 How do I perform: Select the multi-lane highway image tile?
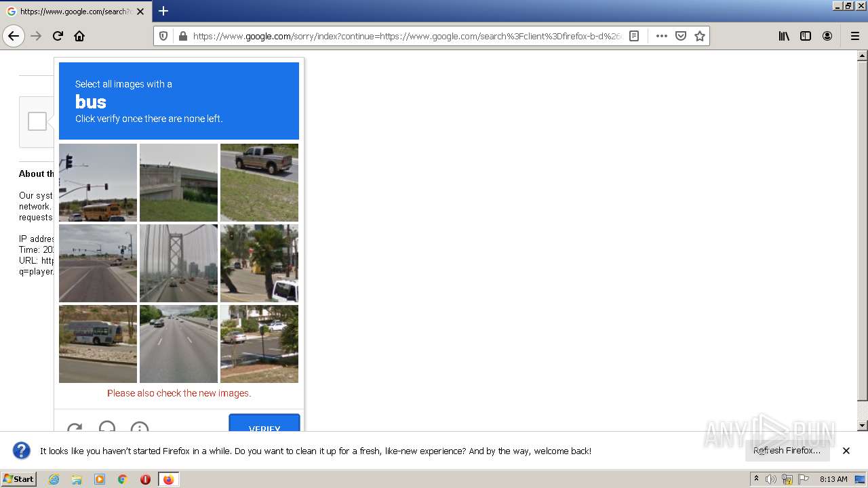(x=178, y=344)
